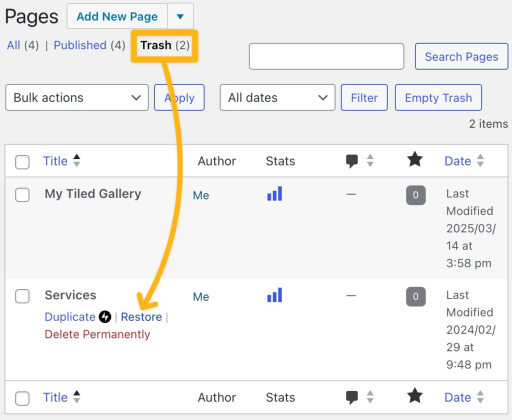Image resolution: width=512 pixels, height=420 pixels.
Task: Click inside the search pages input field
Action: pos(326,56)
